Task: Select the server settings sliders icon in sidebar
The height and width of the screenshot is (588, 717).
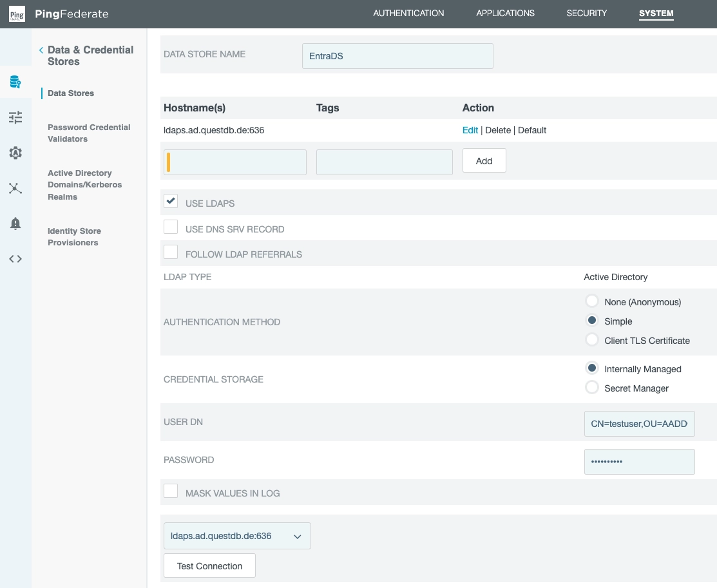Action: pos(15,117)
